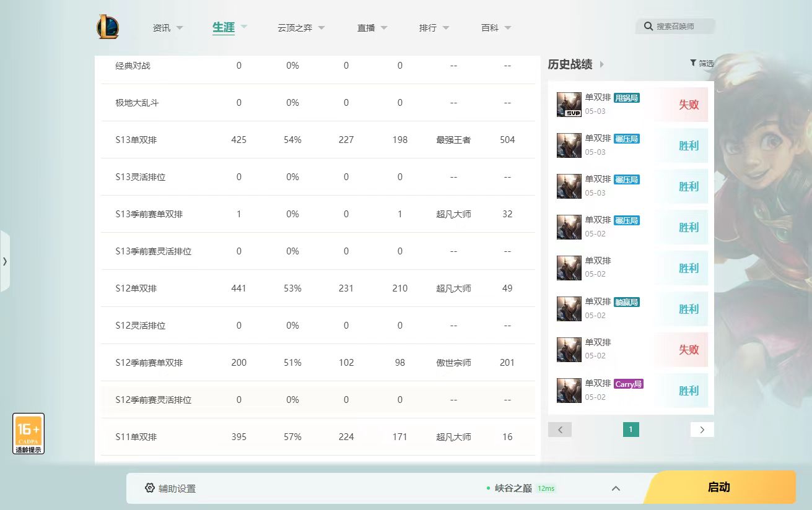Screen dimensions: 812x510
Task: Open the 胜利 result on Carry局 match
Action: pyautogui.click(x=689, y=391)
